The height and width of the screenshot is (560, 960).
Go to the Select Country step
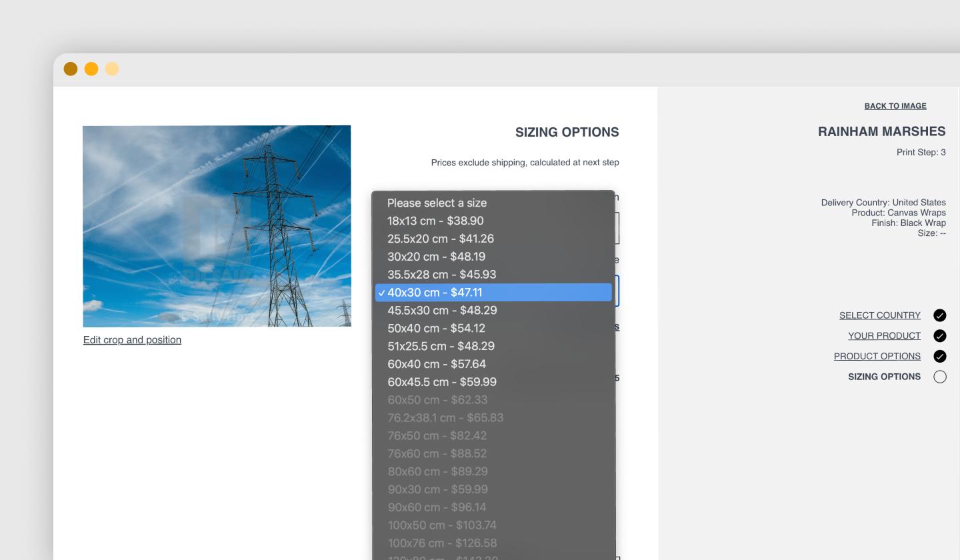[879, 315]
